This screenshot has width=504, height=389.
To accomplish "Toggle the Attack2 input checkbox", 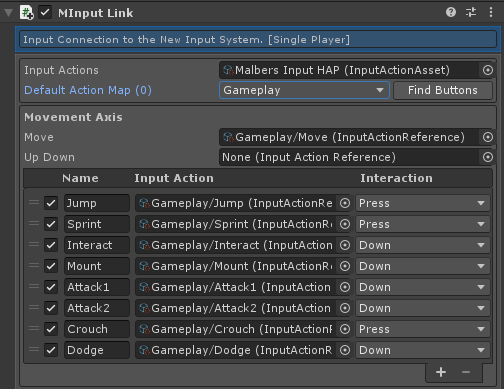I will [x=51, y=308].
